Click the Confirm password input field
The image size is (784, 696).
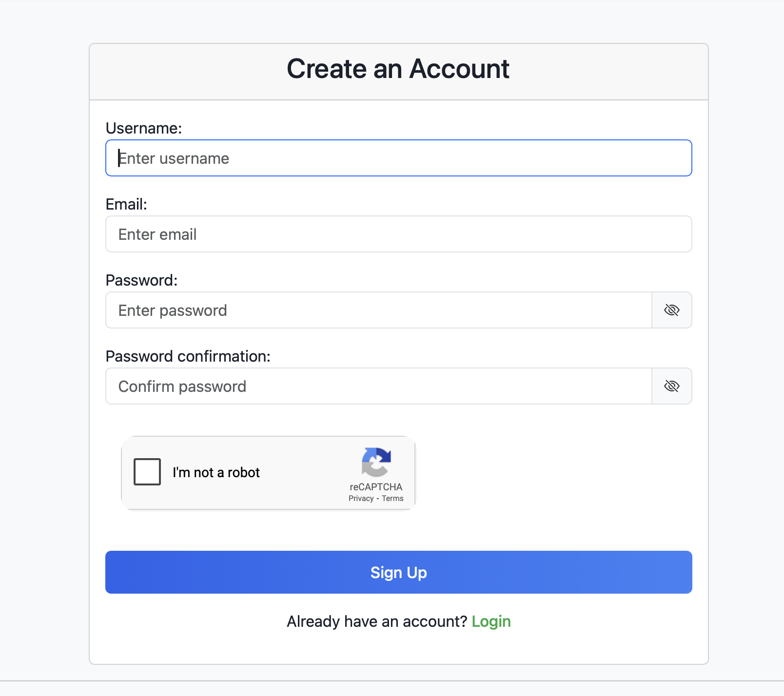point(378,386)
